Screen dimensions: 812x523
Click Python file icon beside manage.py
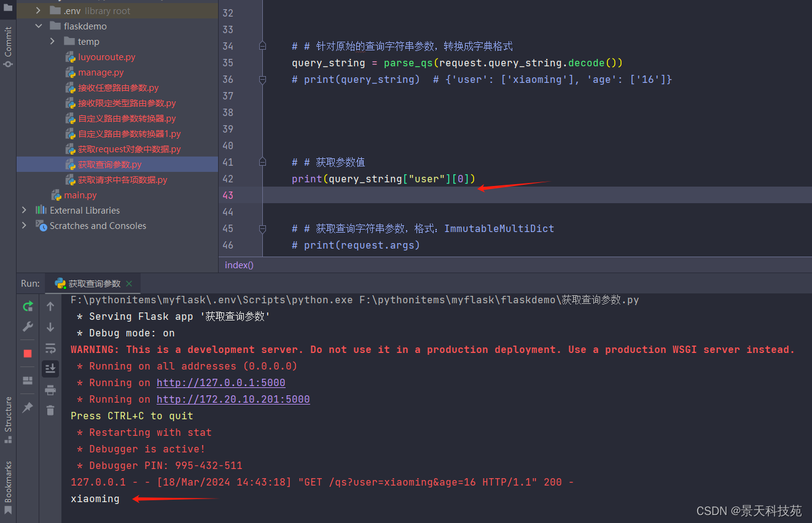point(71,72)
